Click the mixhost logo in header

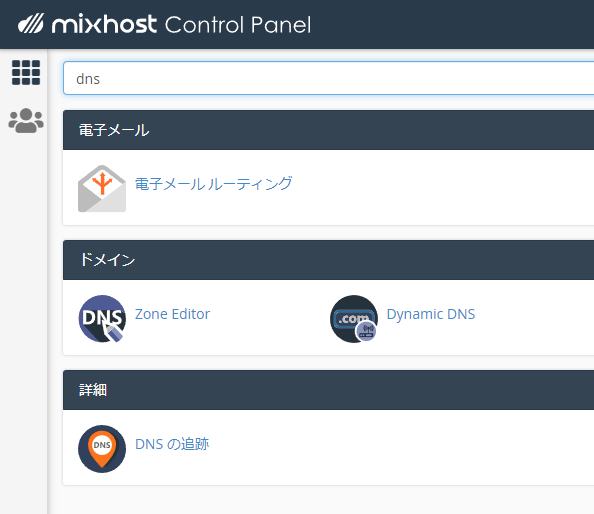coord(88,24)
